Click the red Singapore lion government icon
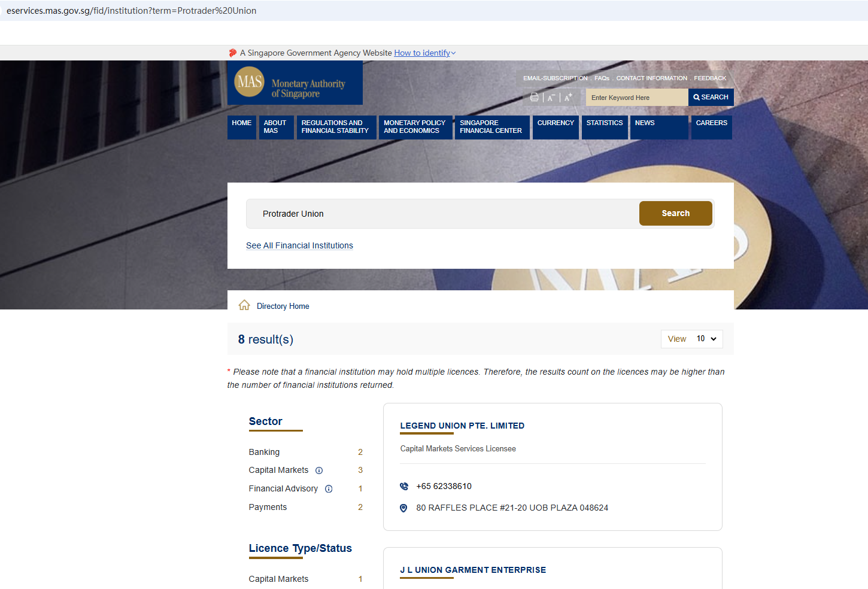868x589 pixels. [233, 53]
